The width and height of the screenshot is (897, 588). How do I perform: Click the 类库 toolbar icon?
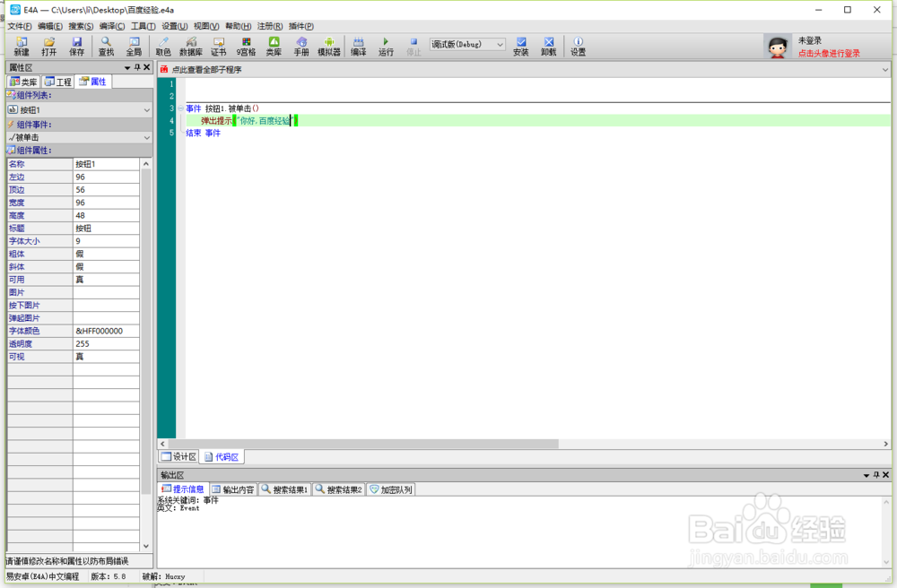274,47
